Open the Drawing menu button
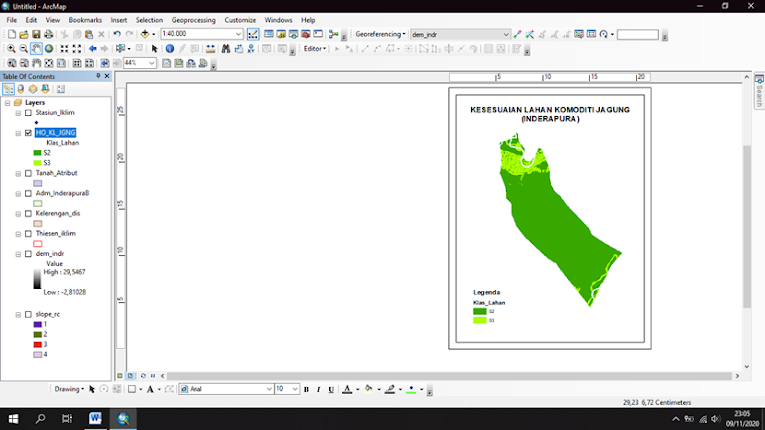The height and width of the screenshot is (430, 765). [69, 389]
